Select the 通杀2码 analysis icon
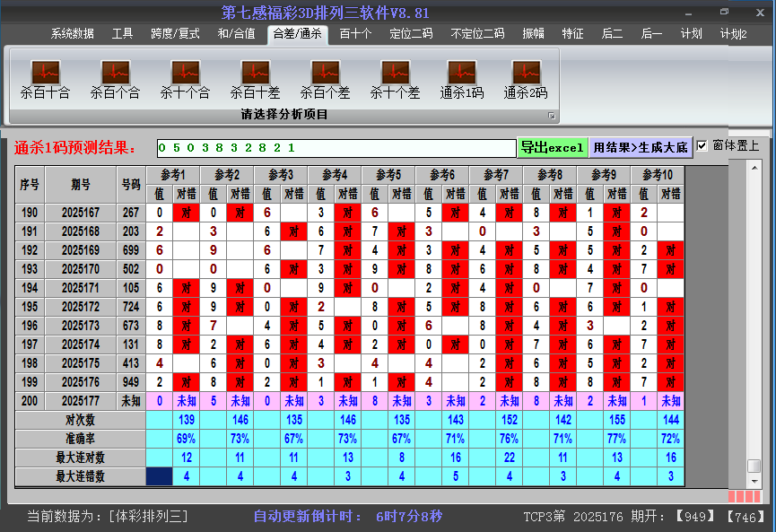 tap(526, 80)
